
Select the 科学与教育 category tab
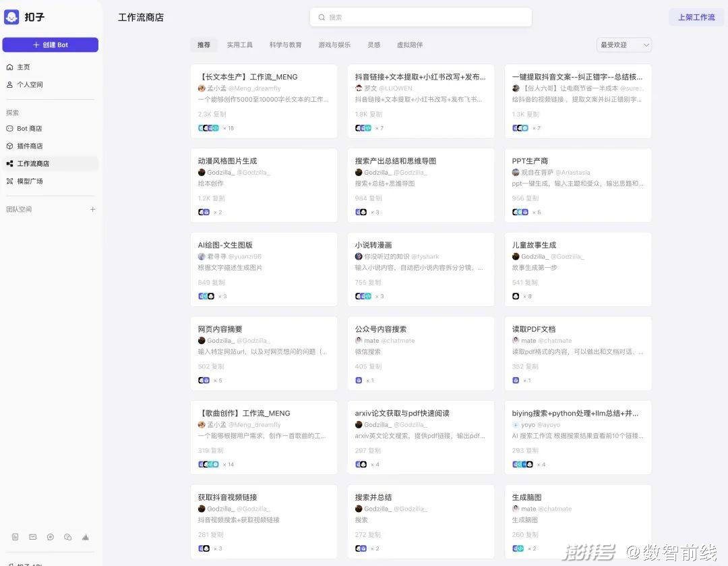(285, 45)
